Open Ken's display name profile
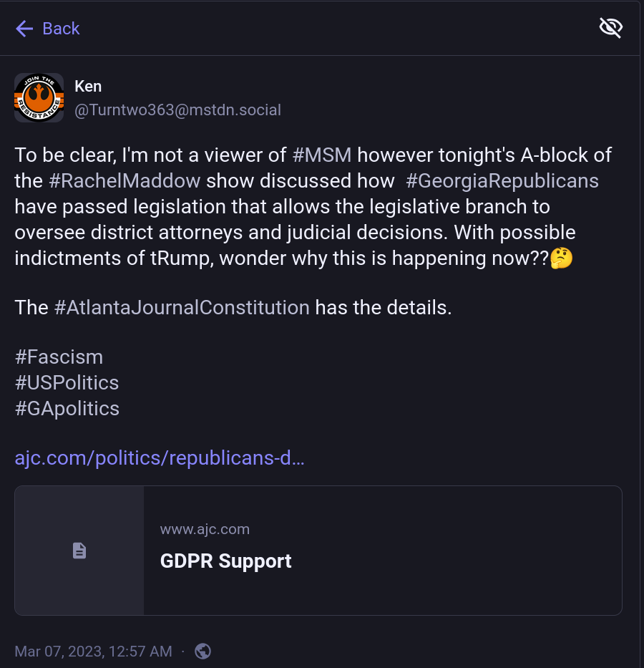The width and height of the screenshot is (644, 668). (88, 87)
